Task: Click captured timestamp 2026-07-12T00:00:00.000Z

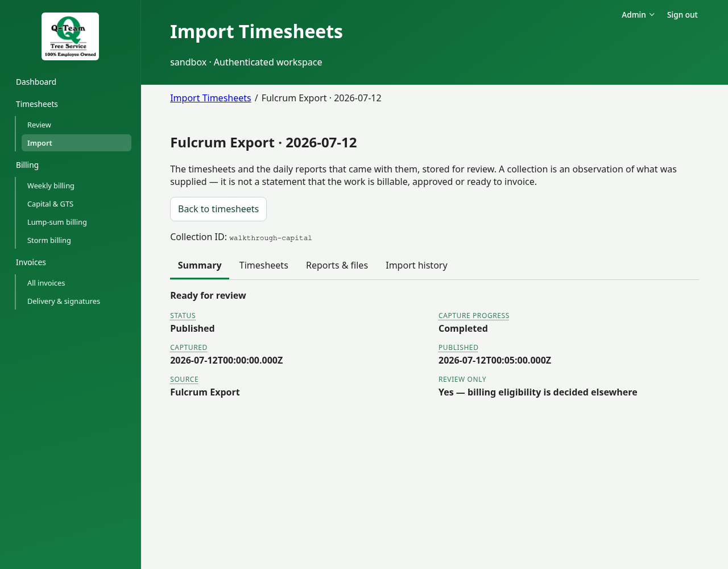Action: coord(226,360)
